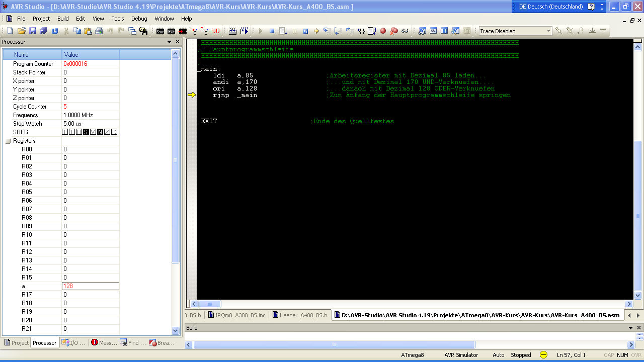Save all files toolbar icon
The width and height of the screenshot is (644, 362).
click(x=43, y=31)
